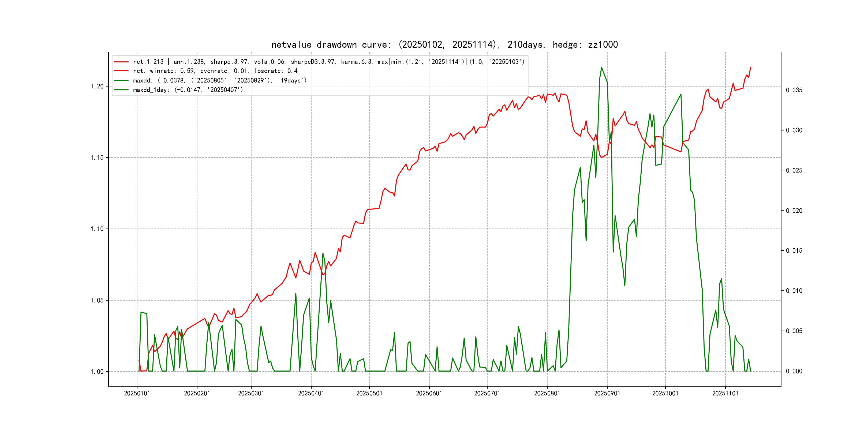
Task: Click the 0.020 right axis tick label
Action: pos(794,211)
